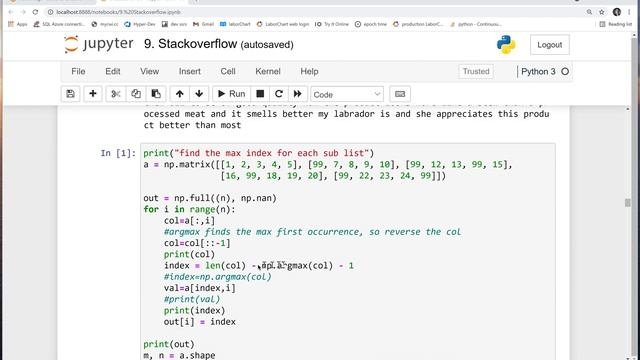Run the selected cell
This screenshot has width=640, height=360.
pyautogui.click(x=231, y=94)
